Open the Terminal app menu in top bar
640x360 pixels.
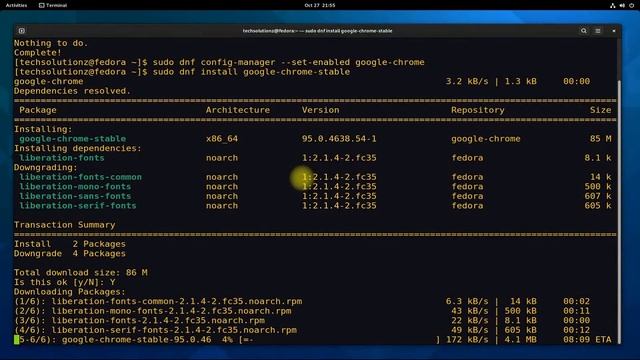tap(53, 5)
